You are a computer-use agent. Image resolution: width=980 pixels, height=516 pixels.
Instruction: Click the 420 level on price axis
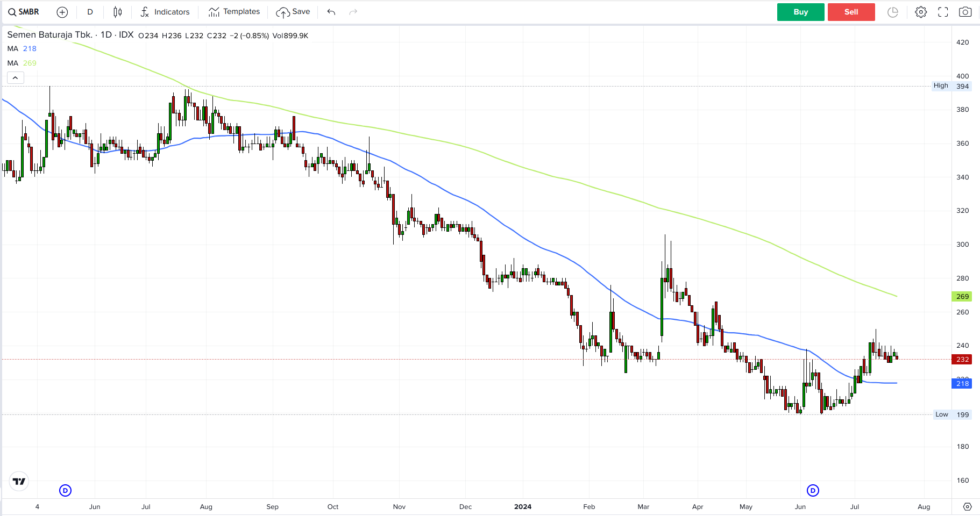(962, 42)
